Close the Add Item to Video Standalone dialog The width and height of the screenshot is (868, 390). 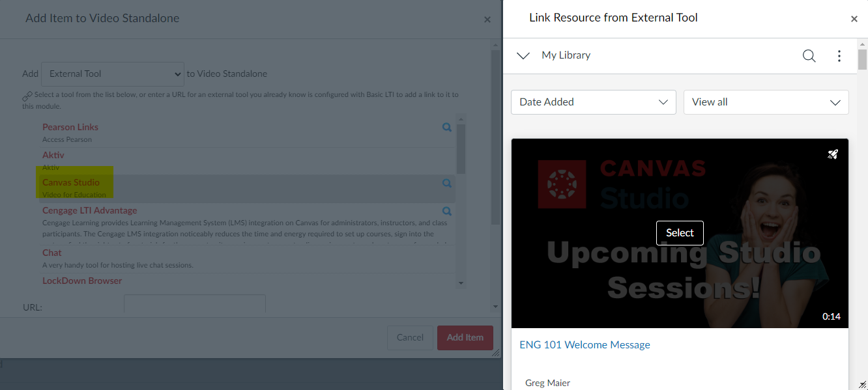487,20
